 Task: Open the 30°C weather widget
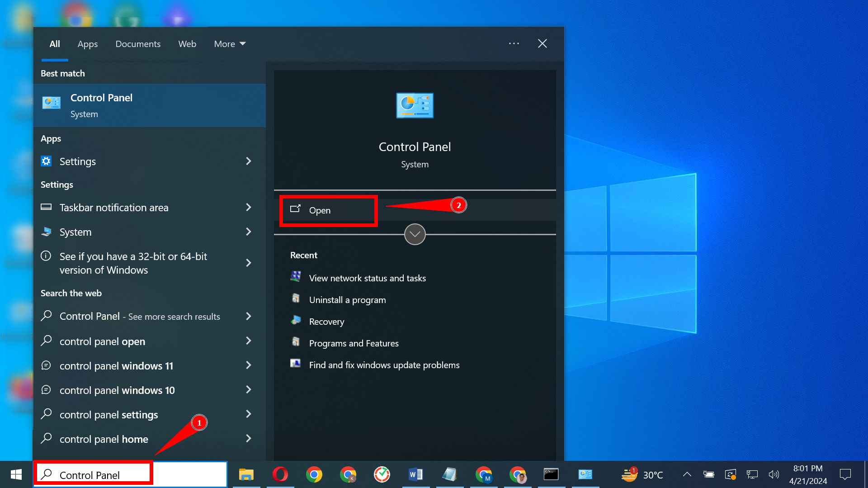(642, 474)
